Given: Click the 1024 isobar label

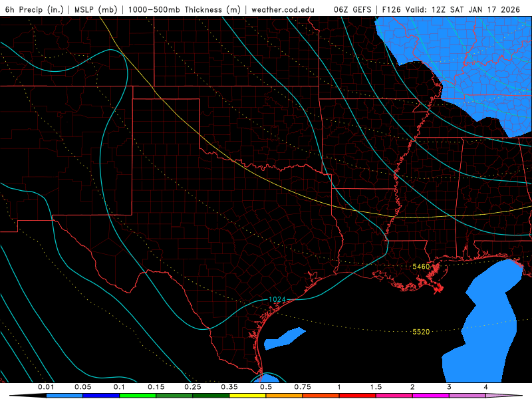Looking at the screenshot, I should coord(277,299).
